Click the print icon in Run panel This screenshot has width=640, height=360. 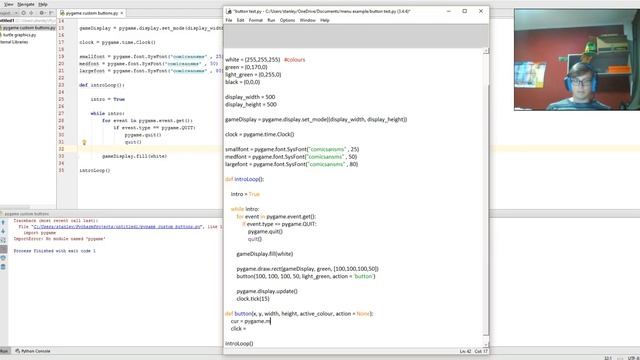click(x=3, y=258)
